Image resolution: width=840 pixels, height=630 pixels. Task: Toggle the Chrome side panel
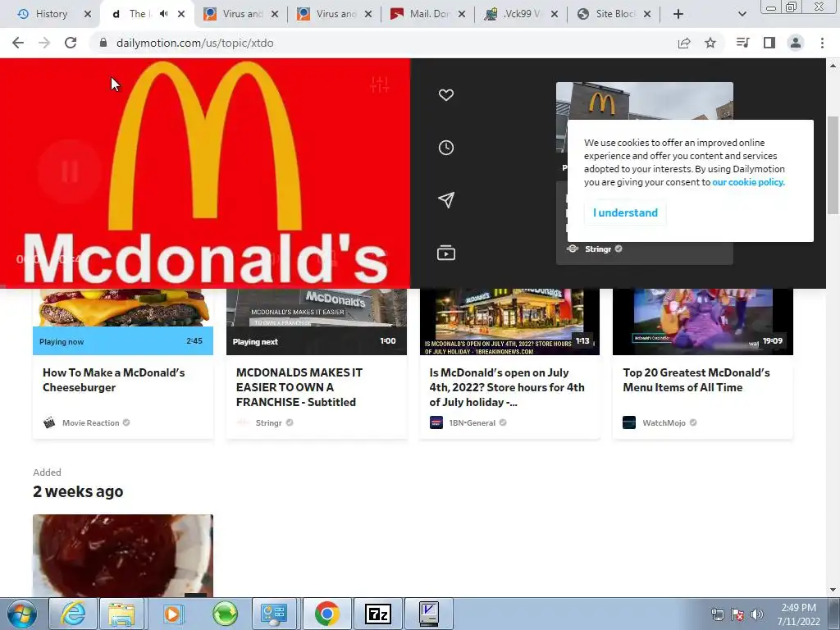click(769, 43)
